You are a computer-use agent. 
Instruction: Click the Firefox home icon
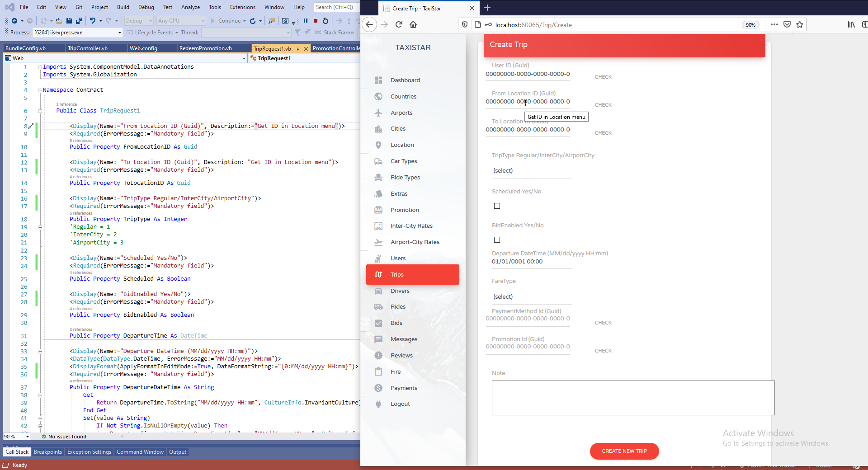pos(413,25)
